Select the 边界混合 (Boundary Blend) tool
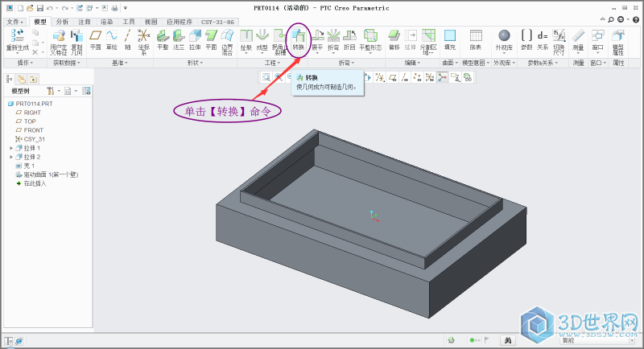Image resolution: width=644 pixels, height=349 pixels. point(227,42)
